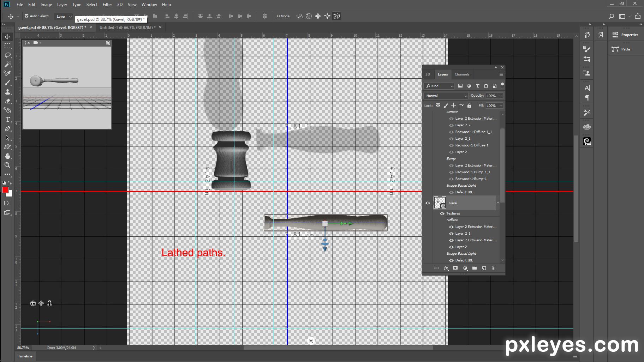This screenshot has width=644, height=362.
Task: Select the Lasso tool
Action: (7, 55)
